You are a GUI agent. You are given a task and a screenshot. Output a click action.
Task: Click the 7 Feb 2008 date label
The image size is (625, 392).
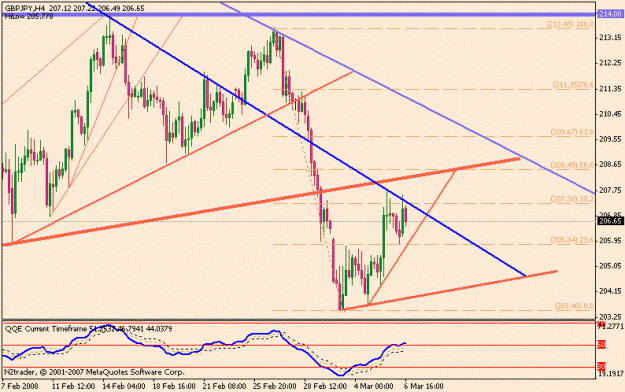pyautogui.click(x=20, y=386)
